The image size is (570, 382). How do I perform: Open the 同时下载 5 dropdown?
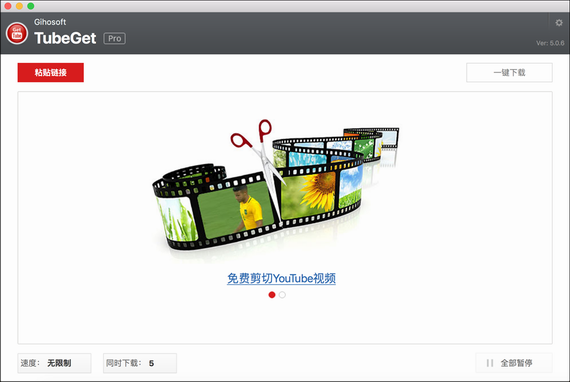click(140, 363)
